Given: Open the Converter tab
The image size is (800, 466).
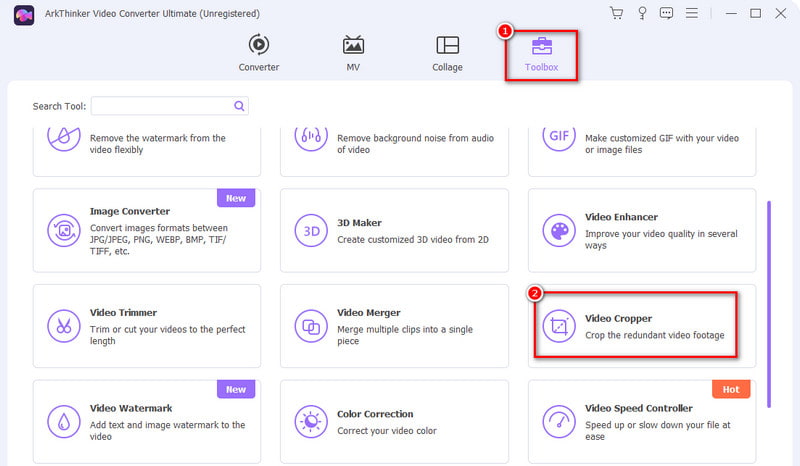Looking at the screenshot, I should (x=259, y=53).
